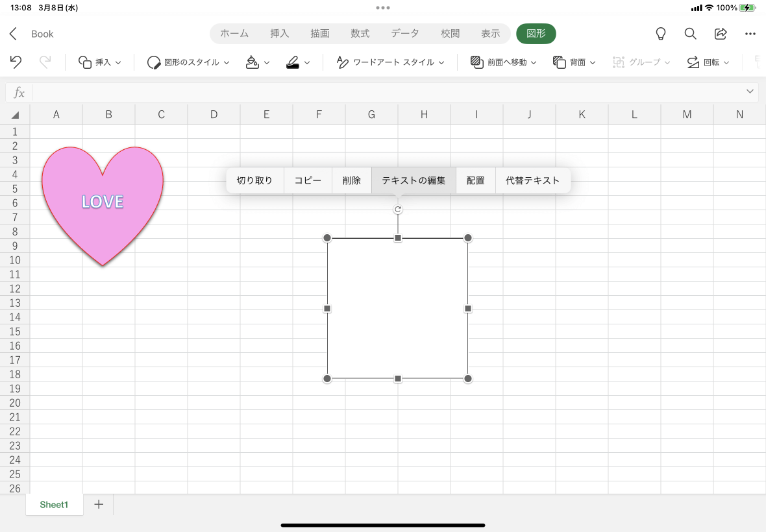The width and height of the screenshot is (766, 532).
Task: Click the shape outline pen icon
Action: pos(293,62)
